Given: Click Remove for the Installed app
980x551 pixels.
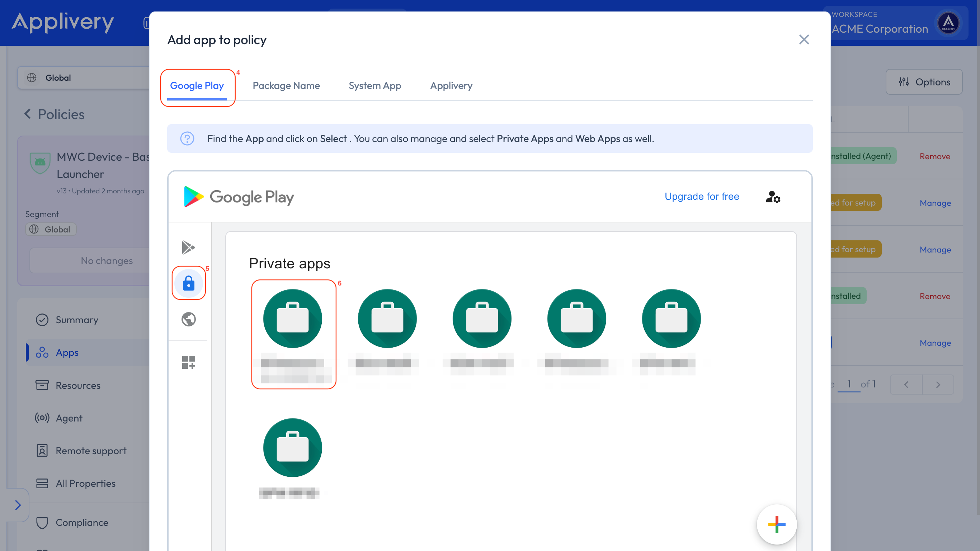Looking at the screenshot, I should (x=935, y=296).
